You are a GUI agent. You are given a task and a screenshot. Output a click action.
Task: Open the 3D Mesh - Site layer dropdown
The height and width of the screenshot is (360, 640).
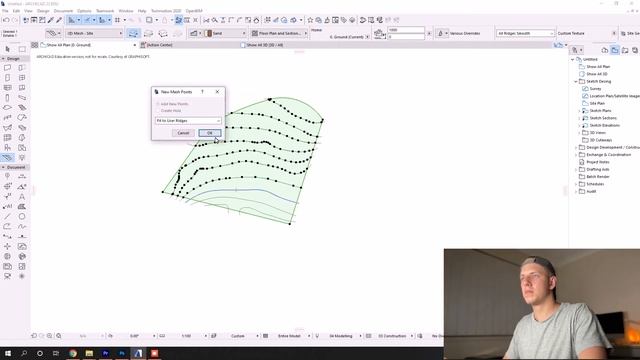tap(94, 33)
